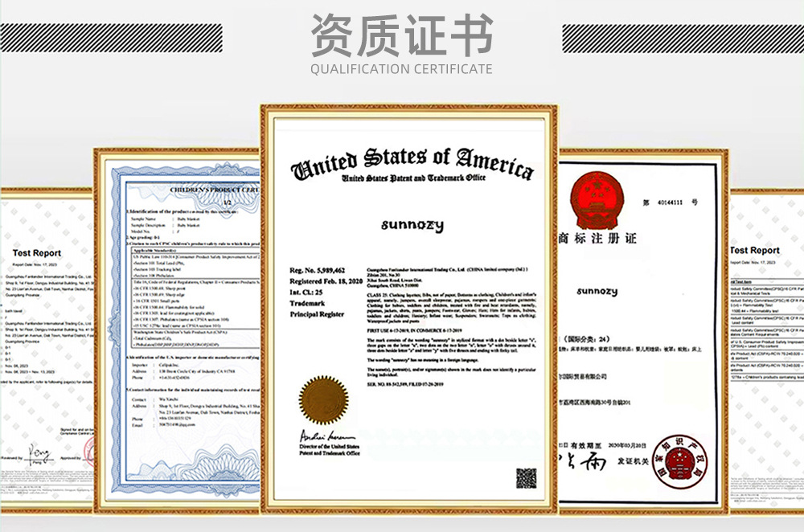Click the director's signature on the US certificate

326,436
